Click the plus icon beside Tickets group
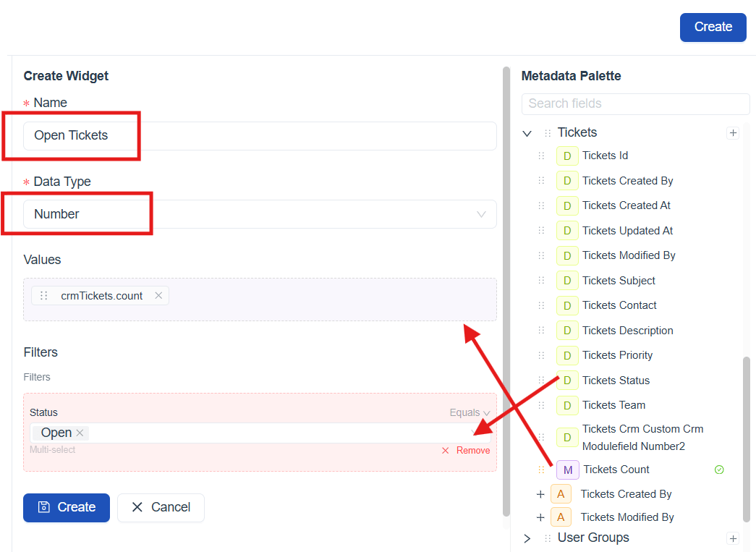756x552 pixels. point(733,133)
